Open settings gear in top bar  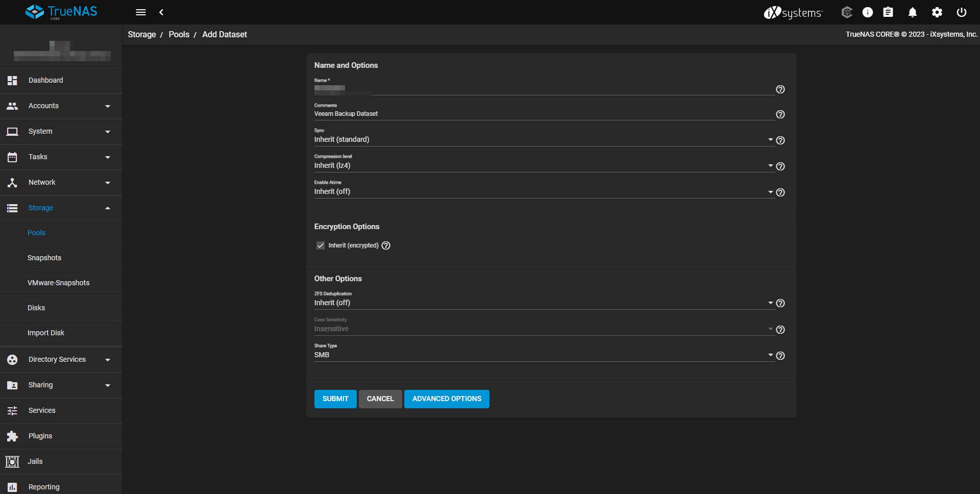937,12
